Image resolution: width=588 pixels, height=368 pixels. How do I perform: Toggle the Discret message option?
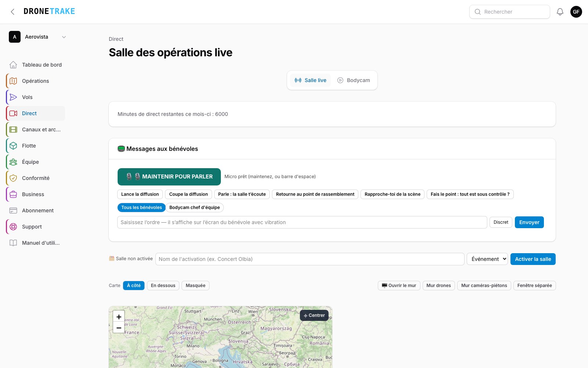pos(501,222)
